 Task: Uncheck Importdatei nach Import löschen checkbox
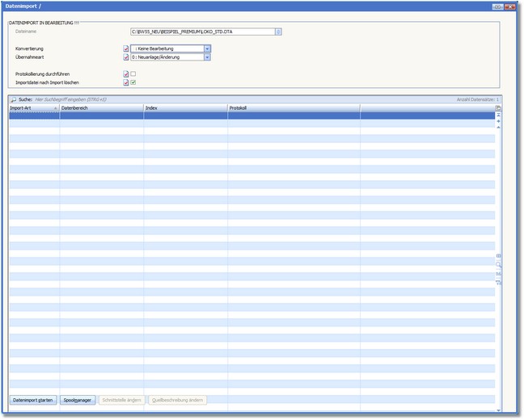pyautogui.click(x=133, y=82)
